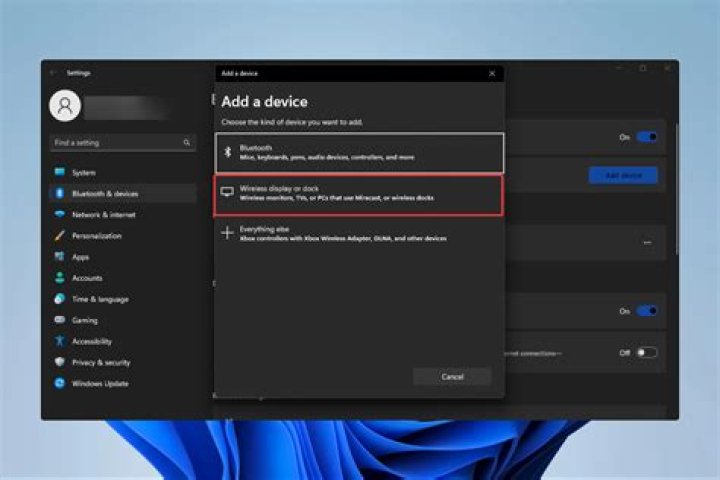
Task: Open the Accounts person icon
Action: [x=60, y=278]
